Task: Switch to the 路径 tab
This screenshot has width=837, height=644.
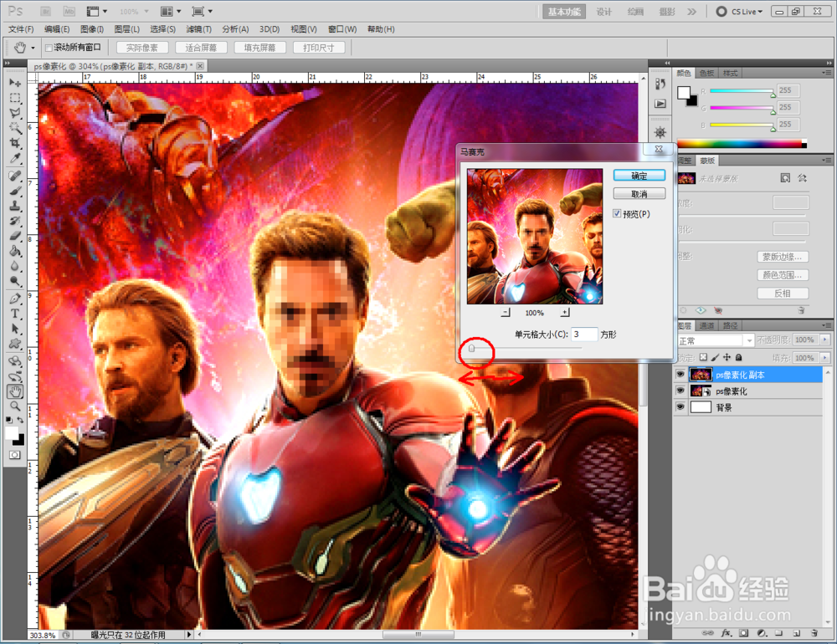Action: [730, 325]
